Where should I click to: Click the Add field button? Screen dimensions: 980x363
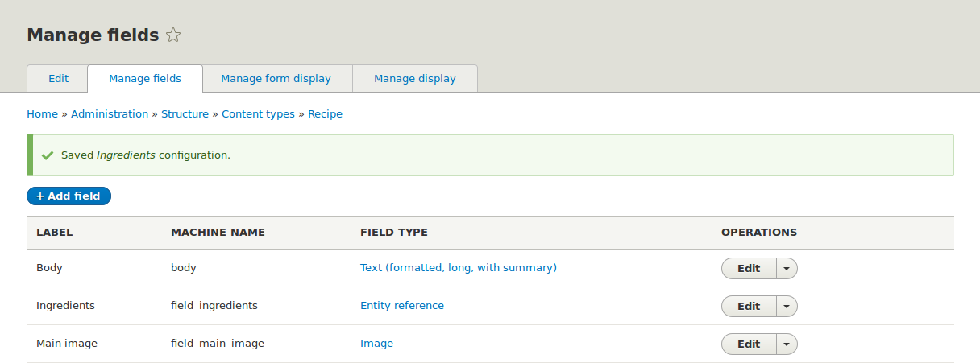[69, 196]
